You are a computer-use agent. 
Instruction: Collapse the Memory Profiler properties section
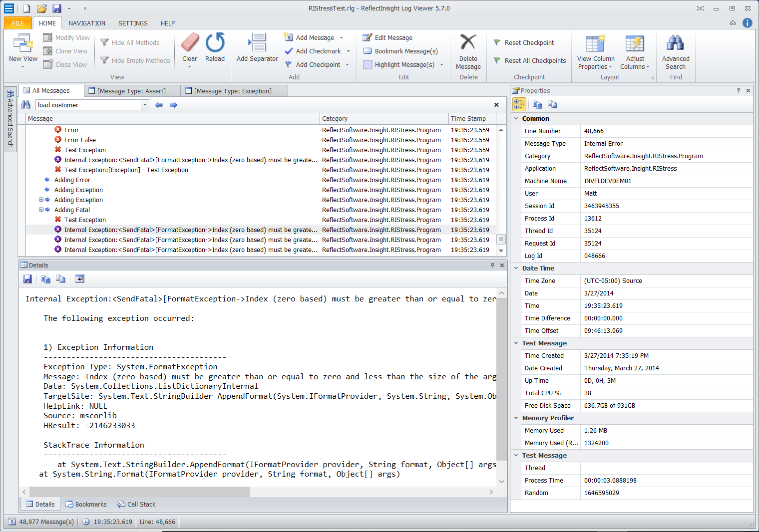[516, 418]
